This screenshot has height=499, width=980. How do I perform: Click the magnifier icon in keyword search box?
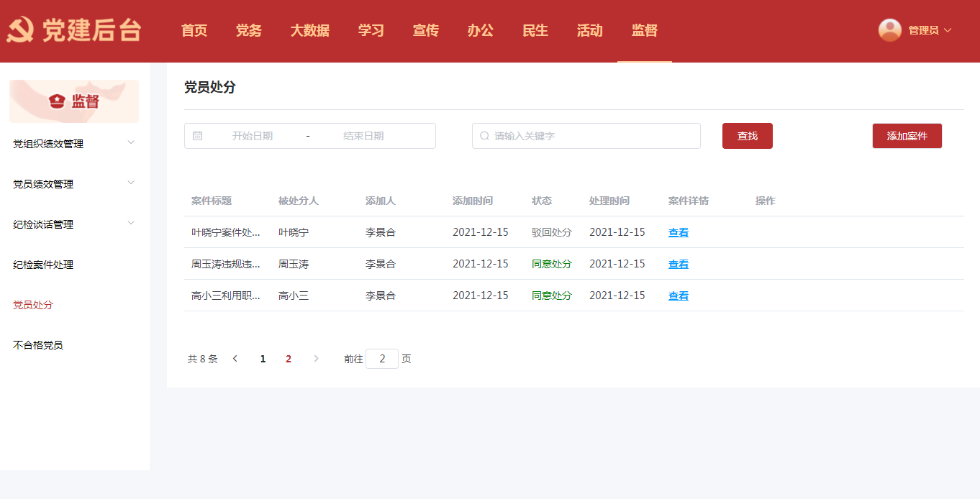point(484,136)
